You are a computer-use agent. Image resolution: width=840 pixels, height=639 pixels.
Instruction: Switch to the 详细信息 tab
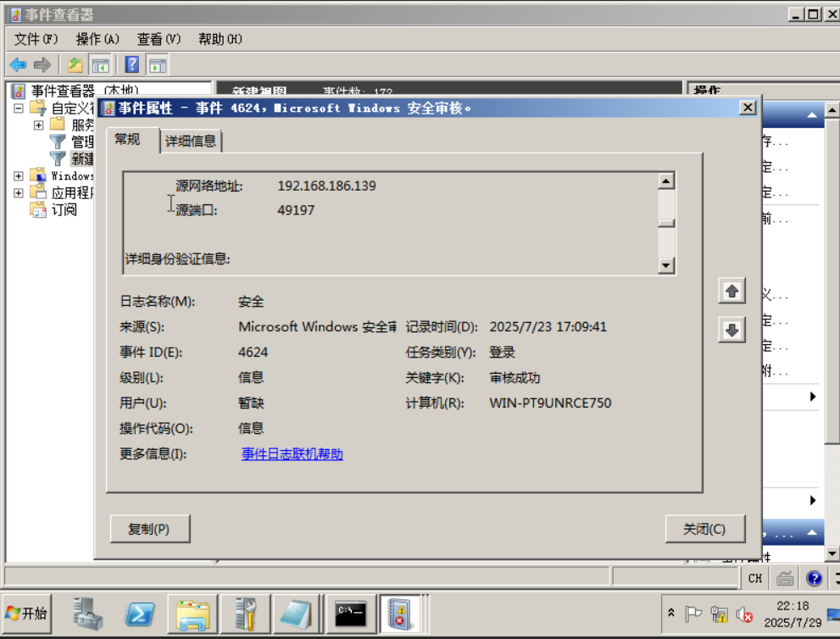pos(192,140)
